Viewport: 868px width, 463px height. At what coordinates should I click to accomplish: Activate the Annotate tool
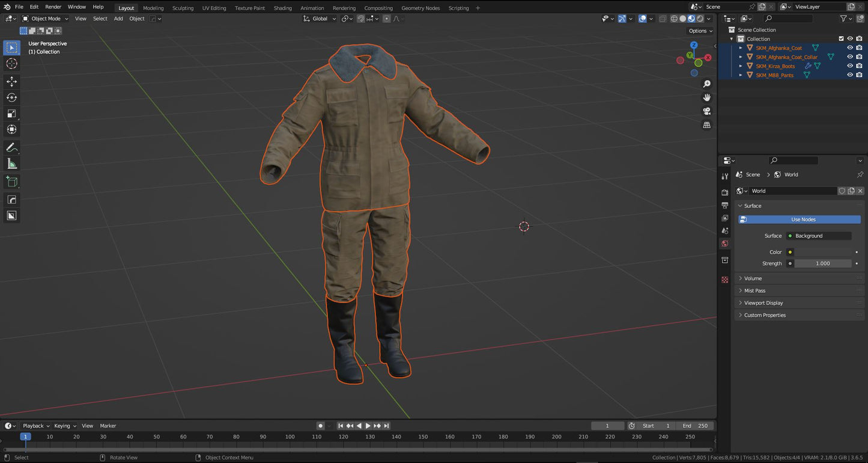click(11, 147)
